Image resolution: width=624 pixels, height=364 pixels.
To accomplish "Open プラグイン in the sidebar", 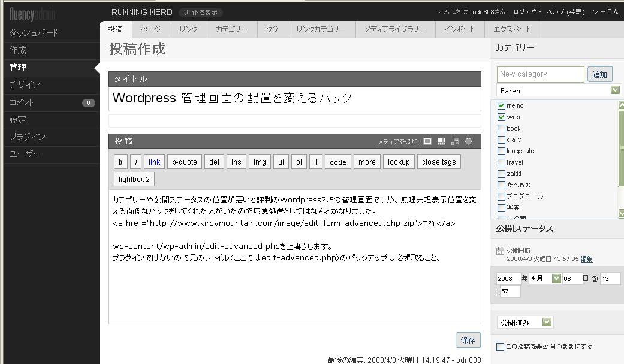I will tap(52, 137).
